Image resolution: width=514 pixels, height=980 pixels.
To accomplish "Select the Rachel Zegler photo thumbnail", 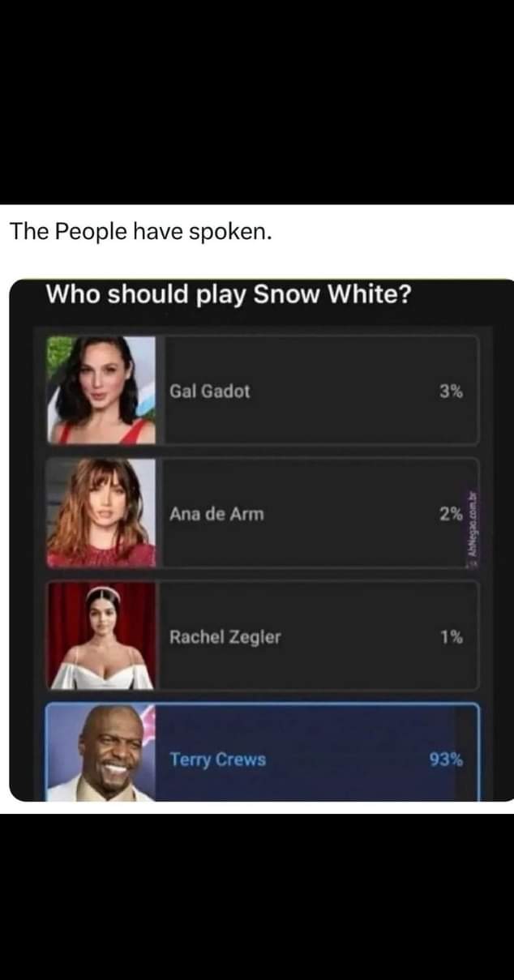I will point(101,636).
